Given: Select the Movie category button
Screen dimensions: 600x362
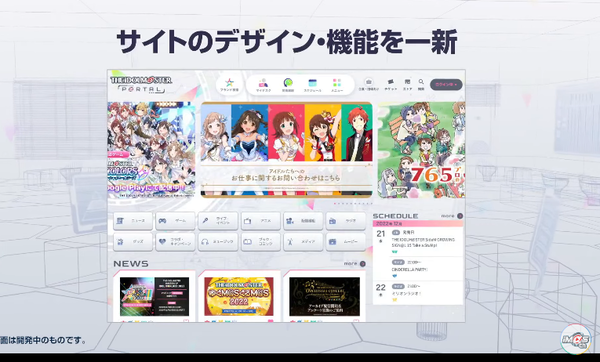Looking at the screenshot, I should (346, 242).
